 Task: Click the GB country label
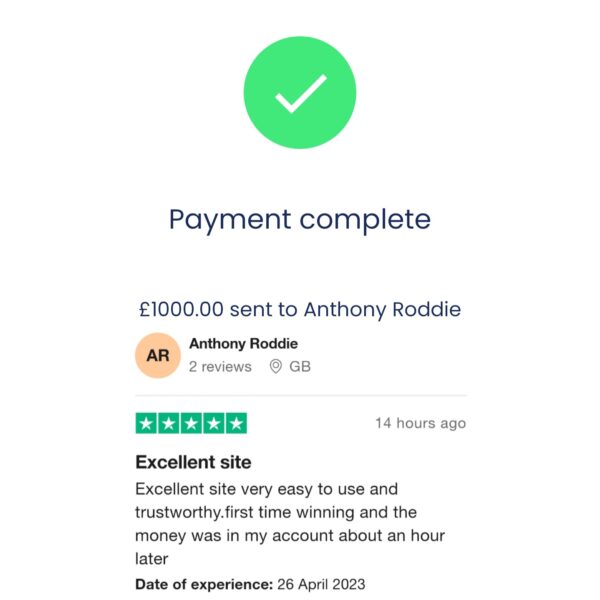click(x=300, y=367)
